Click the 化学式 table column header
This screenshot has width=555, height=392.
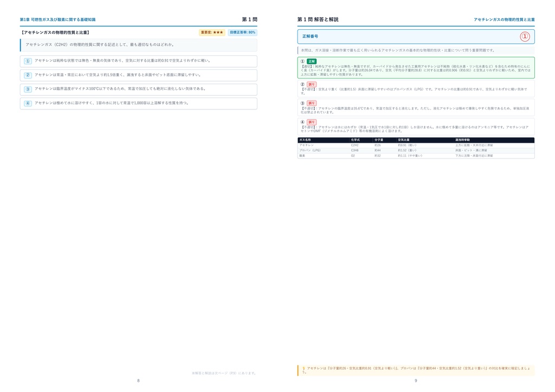pos(356,140)
